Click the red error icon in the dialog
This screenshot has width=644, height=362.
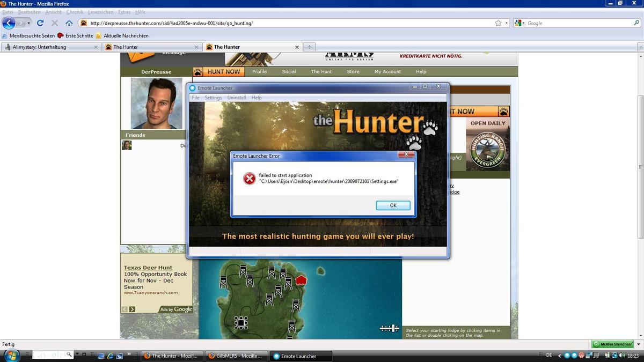pos(250,179)
